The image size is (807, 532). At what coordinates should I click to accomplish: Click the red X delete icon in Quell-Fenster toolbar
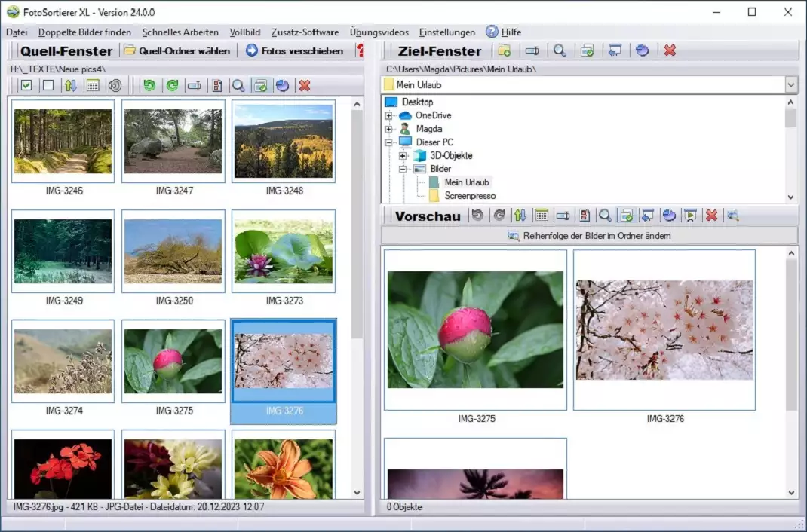tap(305, 85)
